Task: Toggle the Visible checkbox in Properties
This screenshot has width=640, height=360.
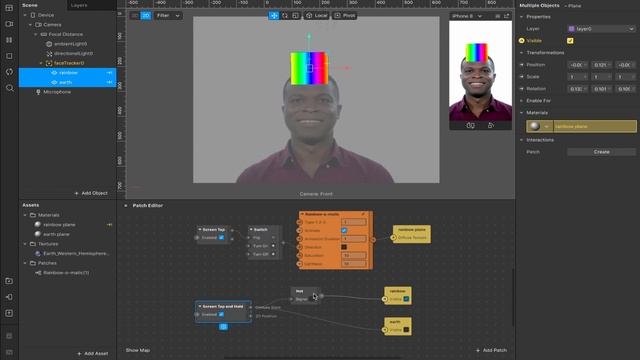Action: [x=570, y=41]
